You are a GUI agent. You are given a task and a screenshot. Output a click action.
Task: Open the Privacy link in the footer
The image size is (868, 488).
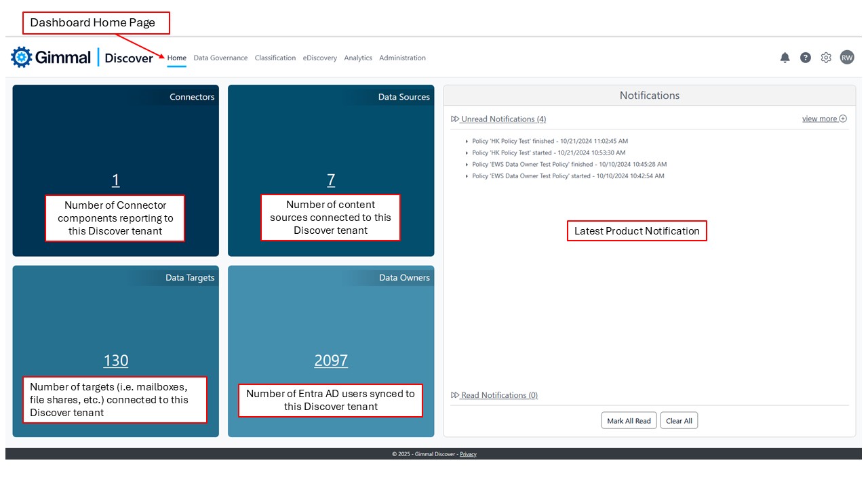(468, 453)
